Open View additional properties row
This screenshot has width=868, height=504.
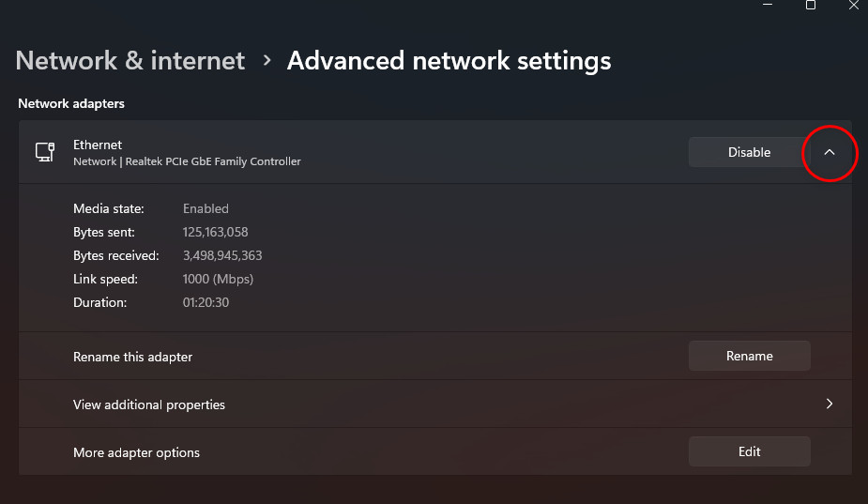[x=150, y=405]
